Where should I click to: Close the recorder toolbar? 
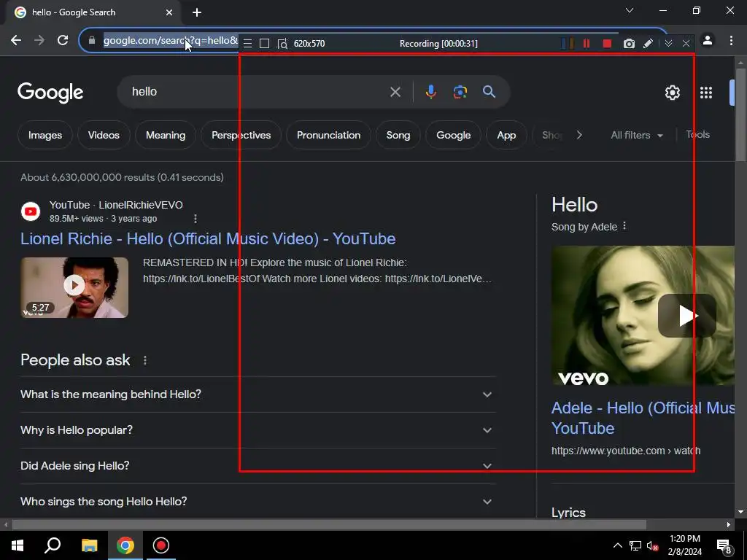[686, 44]
